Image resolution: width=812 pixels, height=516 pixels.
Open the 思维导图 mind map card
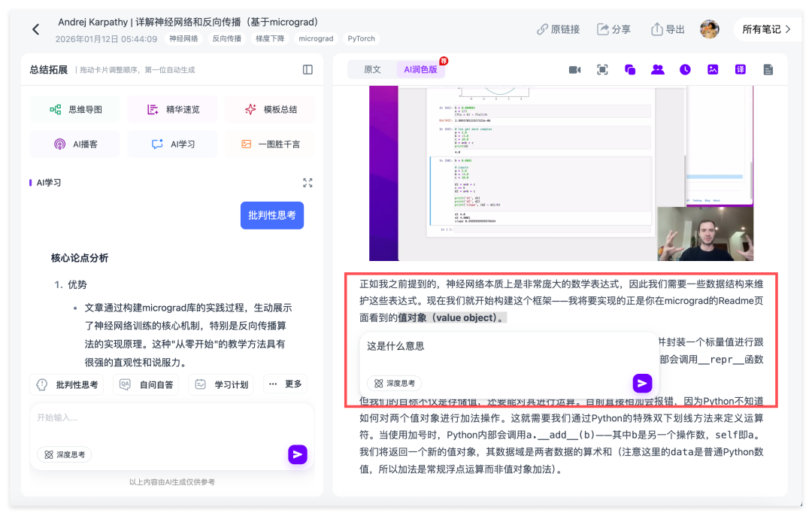click(74, 109)
